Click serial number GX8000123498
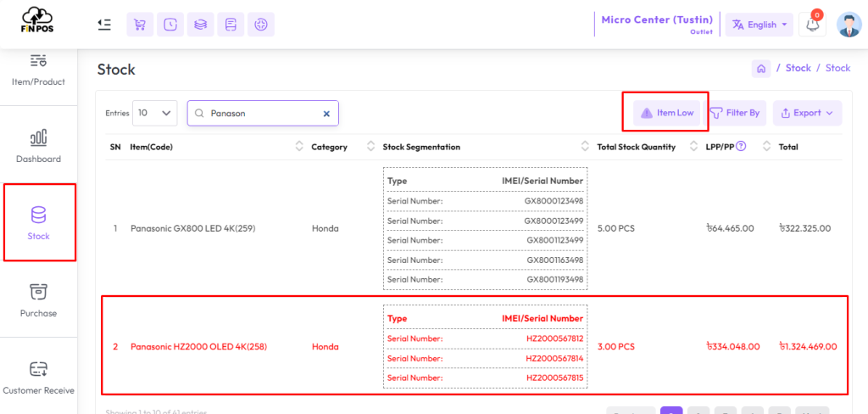 (554, 200)
